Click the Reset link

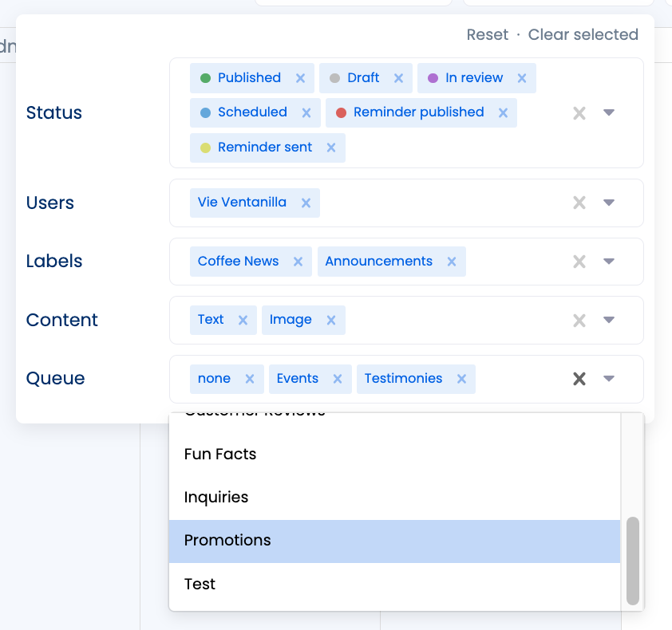tap(487, 35)
